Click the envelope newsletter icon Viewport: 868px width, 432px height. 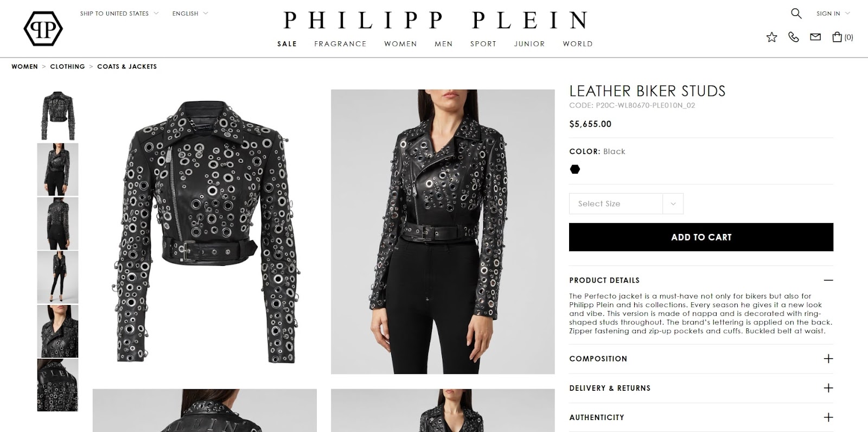(x=815, y=37)
